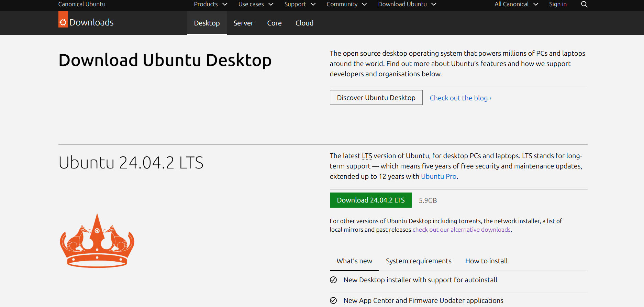
Task: Click the orange crown Noble Numbat mascot
Action: click(97, 240)
